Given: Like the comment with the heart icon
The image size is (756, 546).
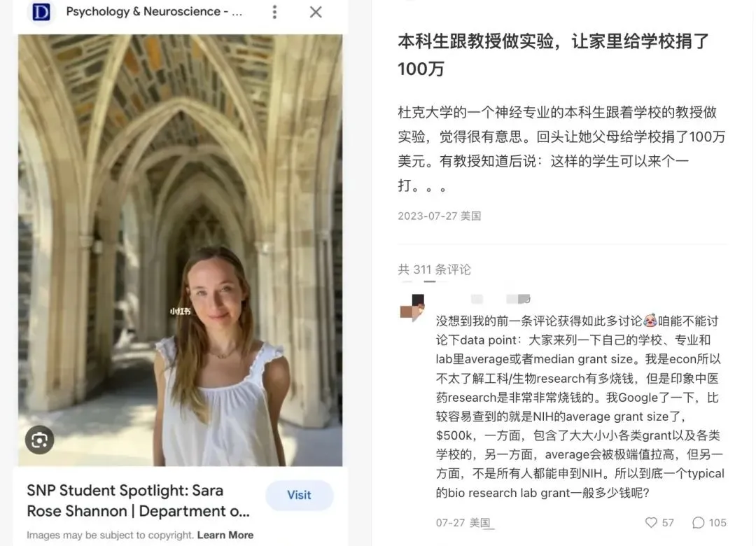Looking at the screenshot, I should [x=651, y=522].
